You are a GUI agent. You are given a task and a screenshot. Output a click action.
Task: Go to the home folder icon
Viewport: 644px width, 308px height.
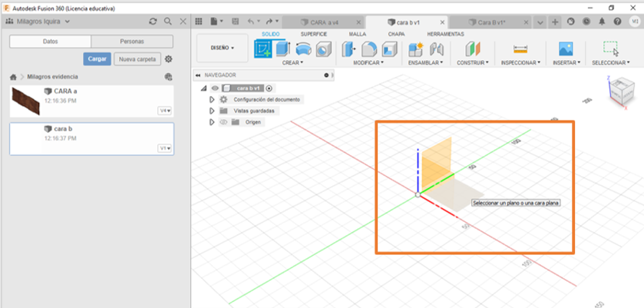click(13, 77)
